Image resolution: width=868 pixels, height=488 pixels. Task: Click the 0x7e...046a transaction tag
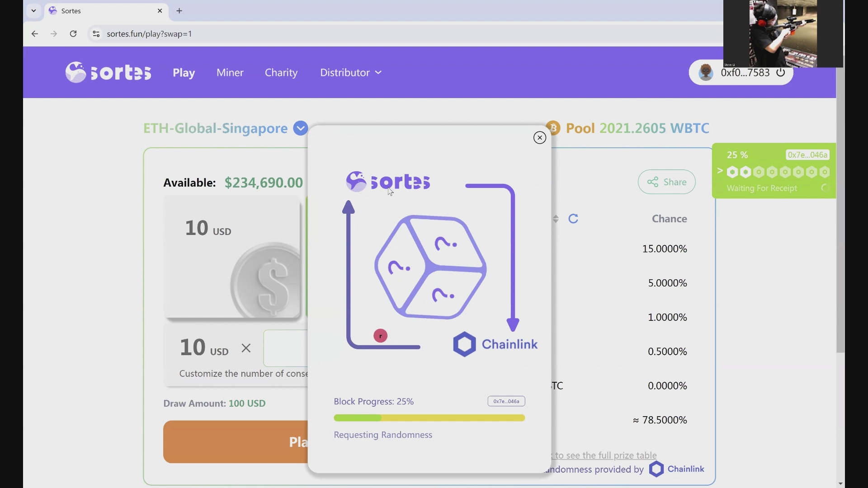(506, 401)
